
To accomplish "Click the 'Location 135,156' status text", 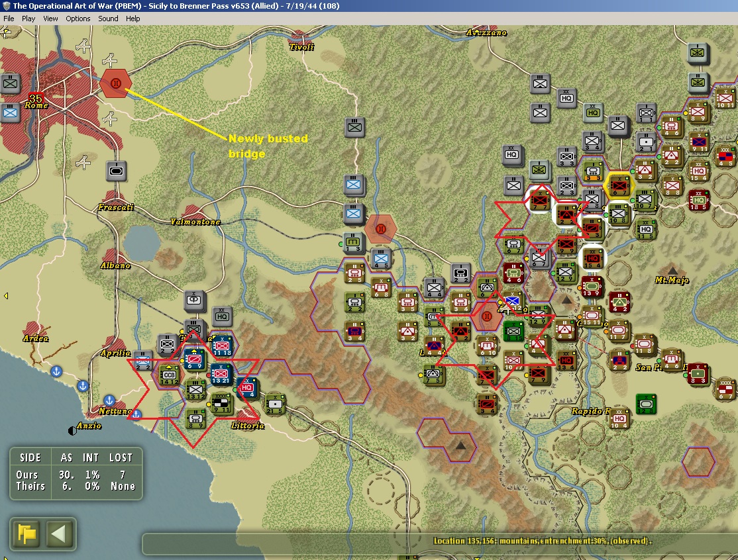I will 542,541.
